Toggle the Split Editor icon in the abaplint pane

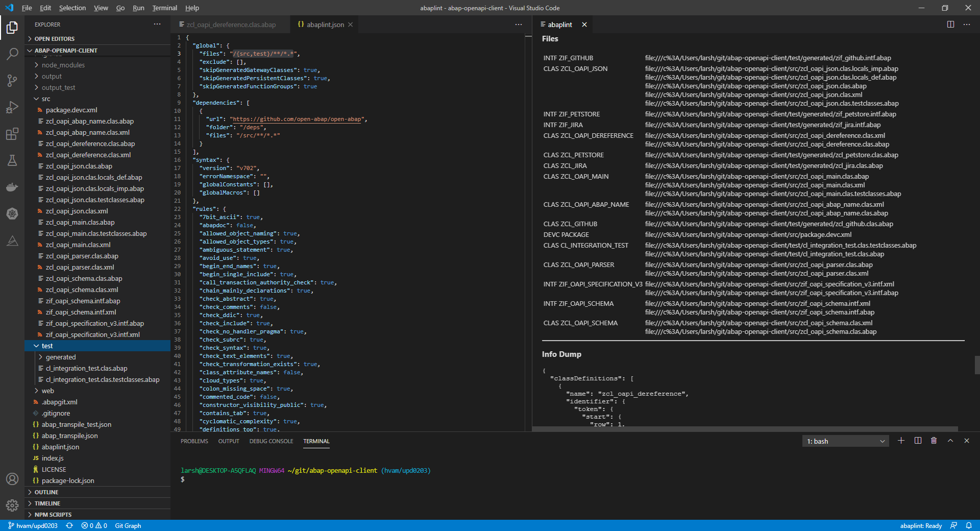coord(950,24)
